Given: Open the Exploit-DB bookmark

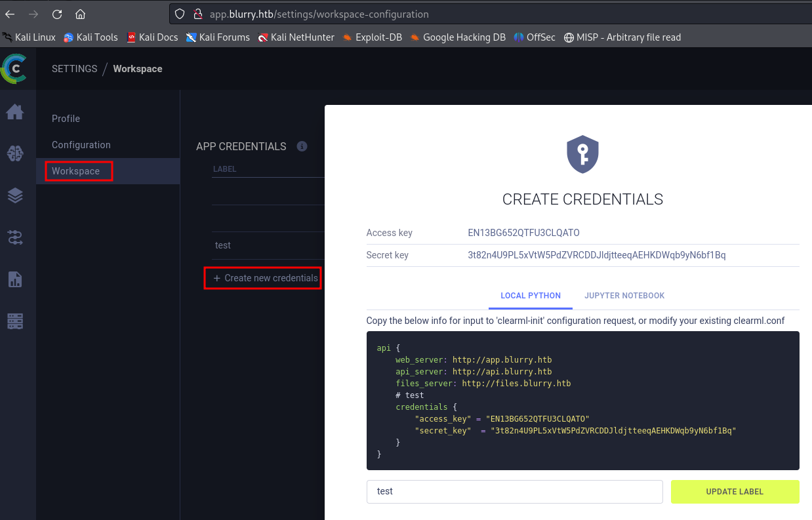Looking at the screenshot, I should (372, 37).
